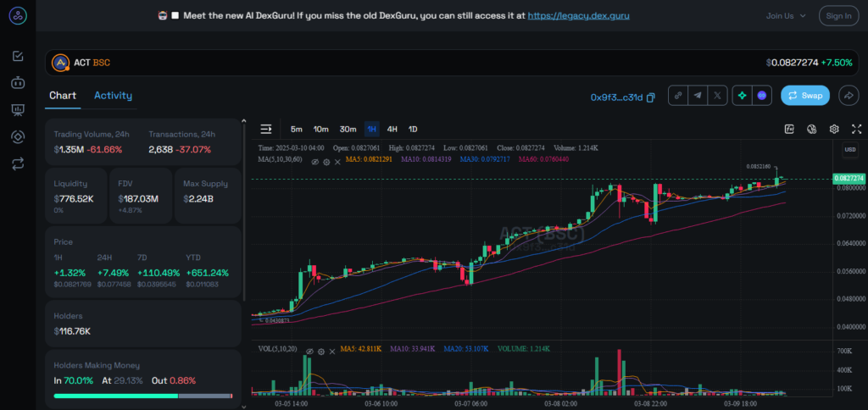Expand the Join Us dropdown
868x410 pixels.
(786, 15)
